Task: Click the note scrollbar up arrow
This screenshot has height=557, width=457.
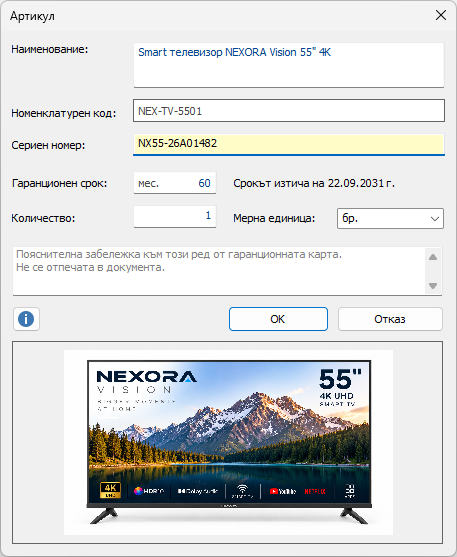Action: point(433,257)
